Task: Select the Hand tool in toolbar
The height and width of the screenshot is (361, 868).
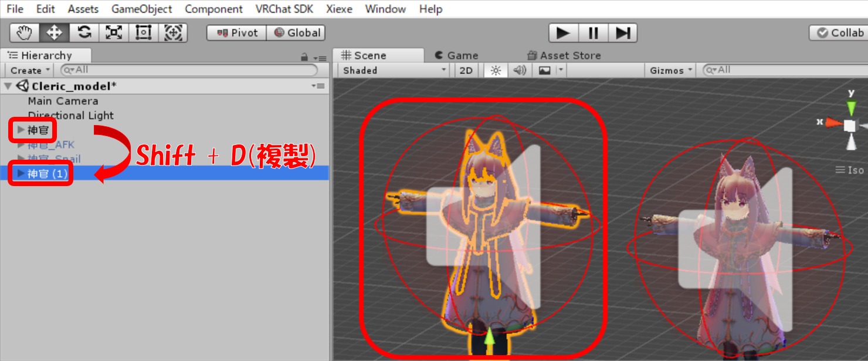Action: point(24,33)
